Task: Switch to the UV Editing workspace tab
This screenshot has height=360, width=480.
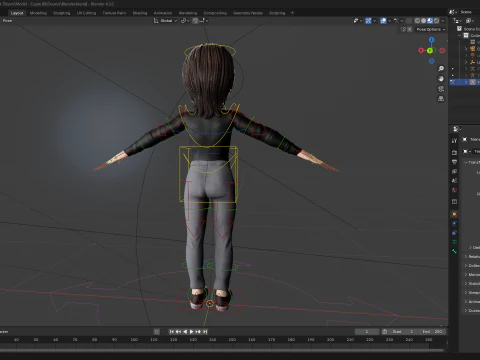Action: [86, 13]
